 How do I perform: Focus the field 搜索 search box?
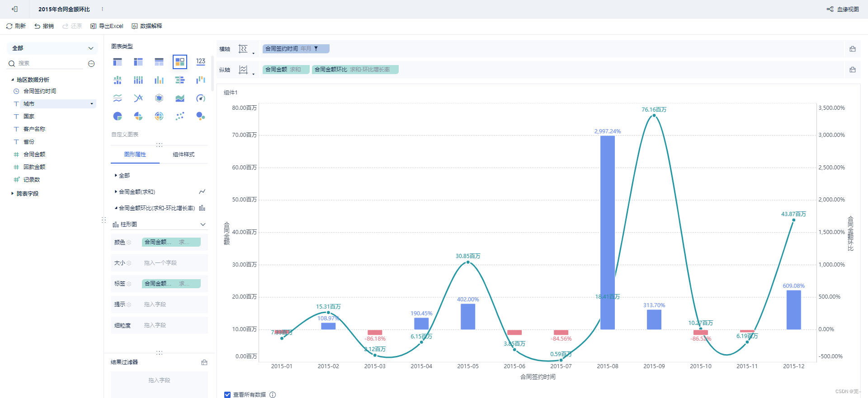tap(46, 63)
